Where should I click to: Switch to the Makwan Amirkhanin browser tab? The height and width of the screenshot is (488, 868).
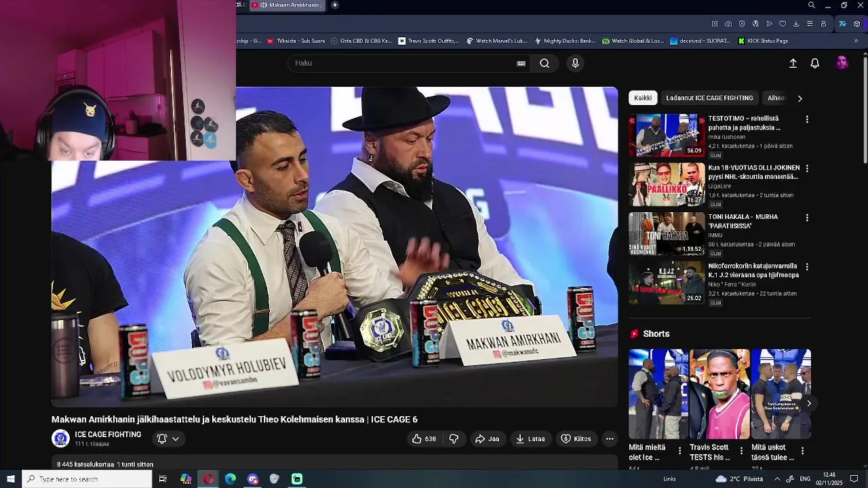coord(288,5)
